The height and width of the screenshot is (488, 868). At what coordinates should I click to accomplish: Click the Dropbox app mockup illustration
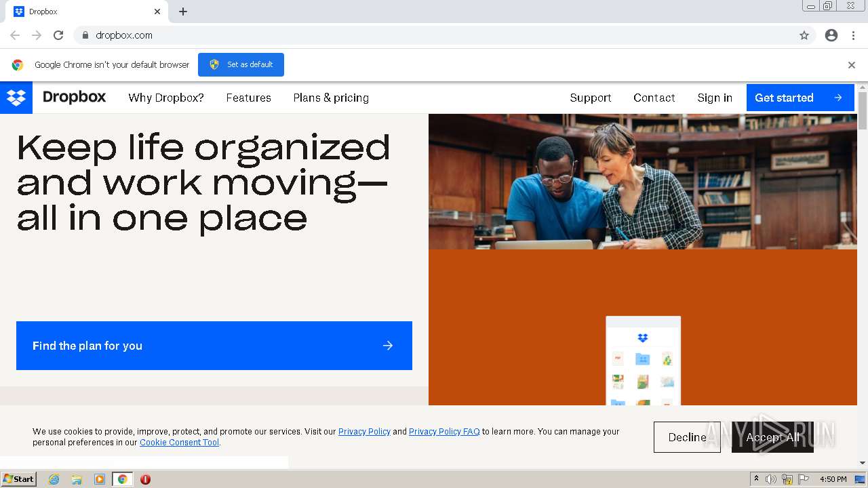[x=643, y=361]
